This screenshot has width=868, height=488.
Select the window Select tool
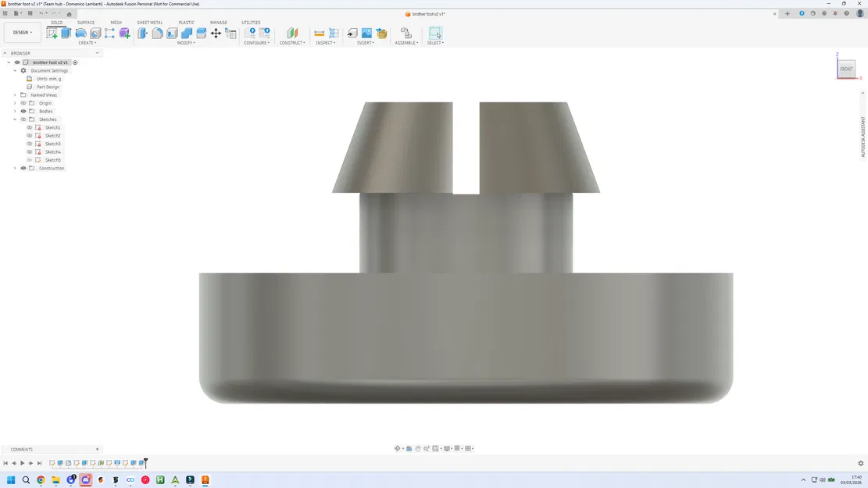click(435, 34)
